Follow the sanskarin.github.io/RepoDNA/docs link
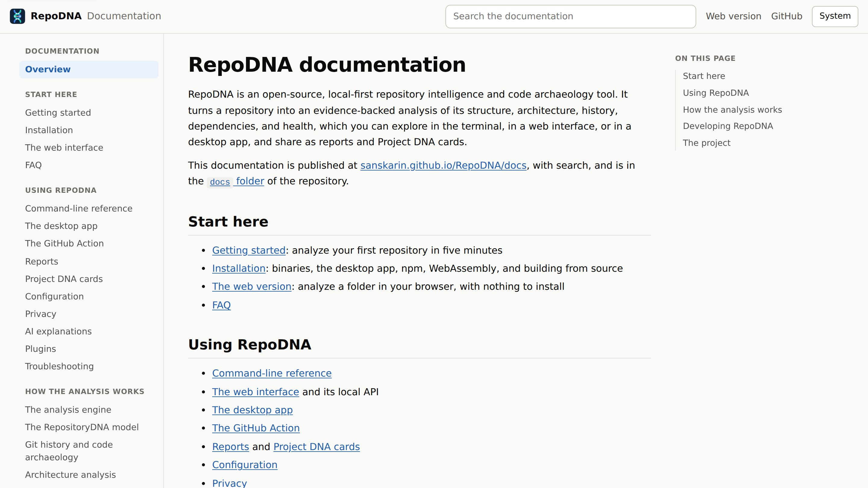Image resolution: width=868 pixels, height=488 pixels. (x=443, y=165)
